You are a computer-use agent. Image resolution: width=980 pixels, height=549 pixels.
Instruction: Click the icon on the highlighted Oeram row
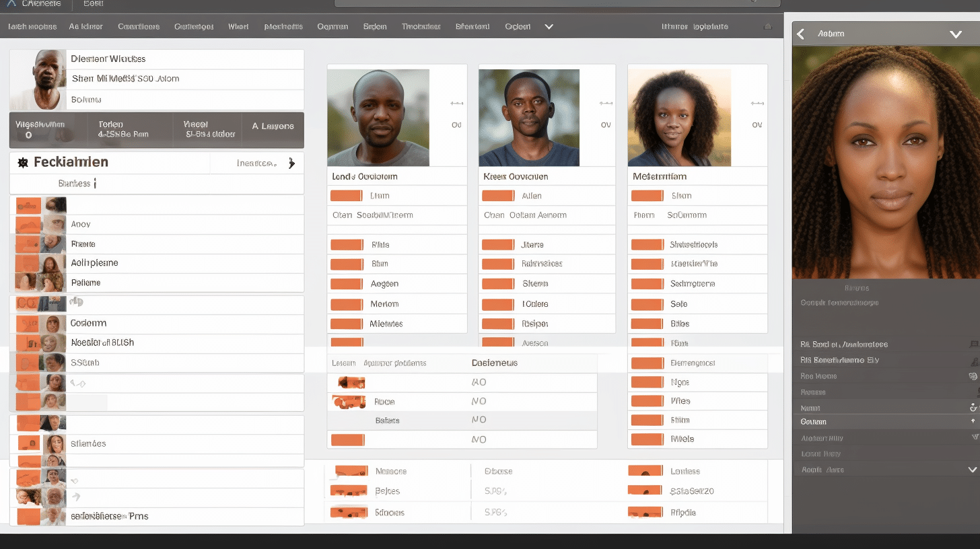point(973,422)
